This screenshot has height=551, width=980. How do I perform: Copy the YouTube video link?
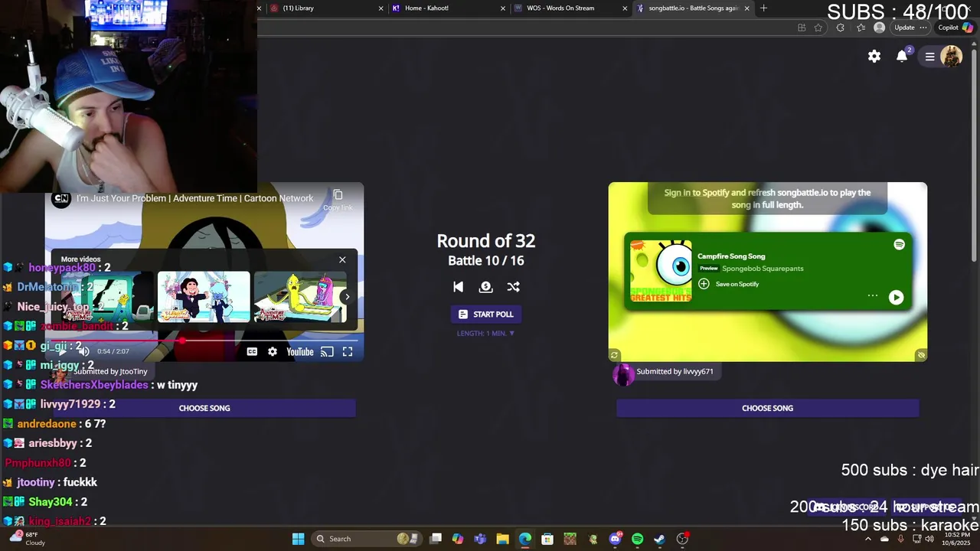pos(338,200)
